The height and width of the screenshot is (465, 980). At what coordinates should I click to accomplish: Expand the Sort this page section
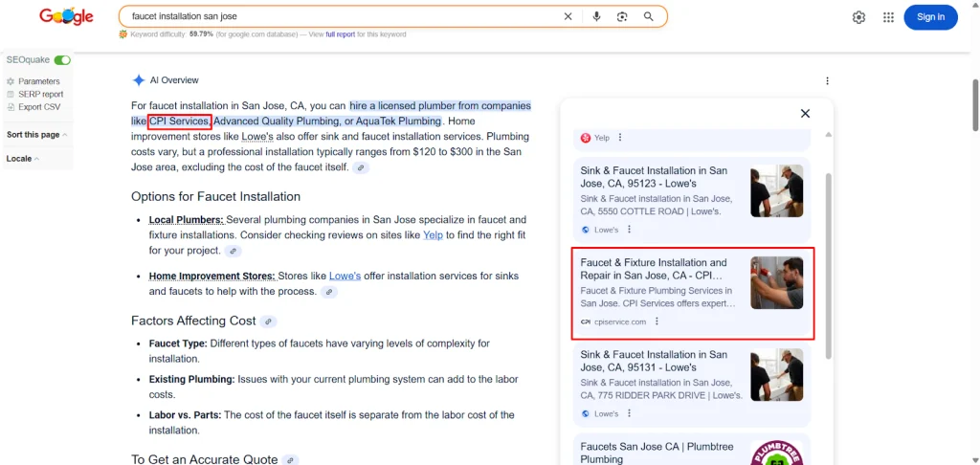(36, 135)
